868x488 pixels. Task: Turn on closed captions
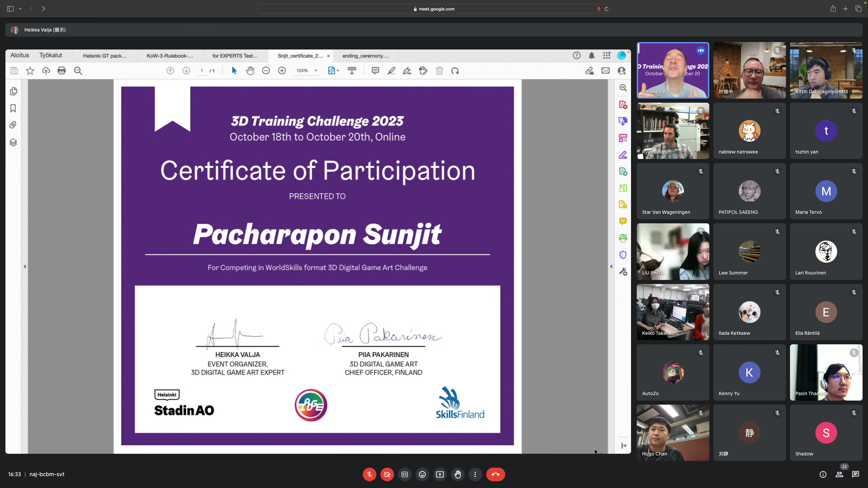pyautogui.click(x=405, y=474)
